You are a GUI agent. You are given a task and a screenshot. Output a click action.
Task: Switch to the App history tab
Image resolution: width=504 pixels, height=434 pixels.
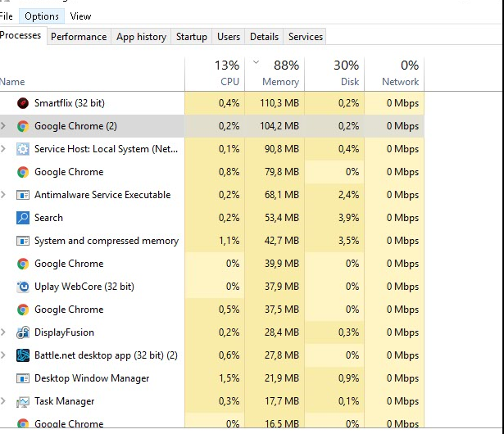[142, 37]
